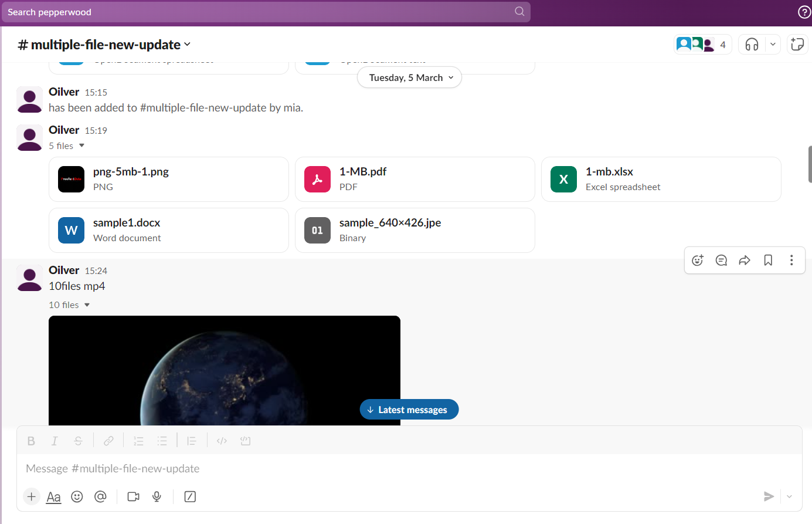Record an audio clip with microphone
The width and height of the screenshot is (812, 524).
(x=157, y=496)
